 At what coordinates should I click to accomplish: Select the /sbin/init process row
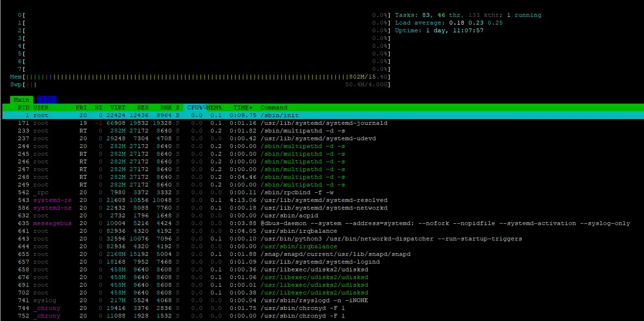pos(322,115)
